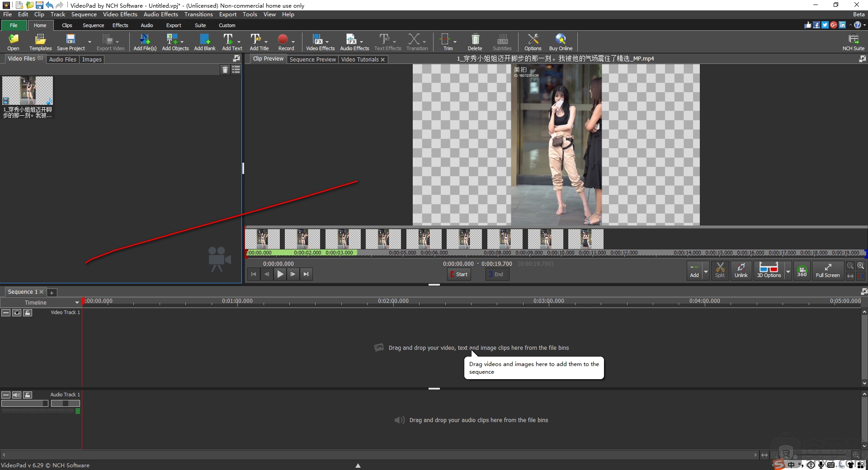Click the clip preview time ruler at 0:00:10.000
Screen dimensions: 868x470
[x=561, y=253]
